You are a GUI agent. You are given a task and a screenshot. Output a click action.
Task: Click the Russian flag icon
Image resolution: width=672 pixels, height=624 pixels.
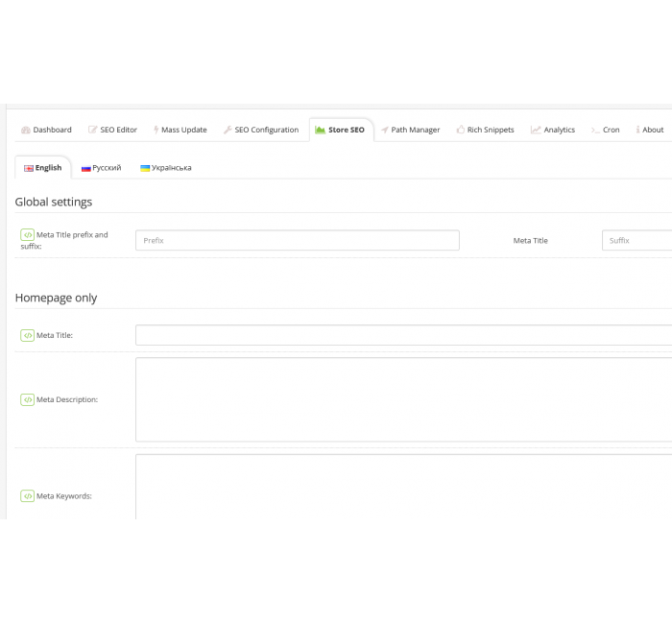click(x=86, y=168)
